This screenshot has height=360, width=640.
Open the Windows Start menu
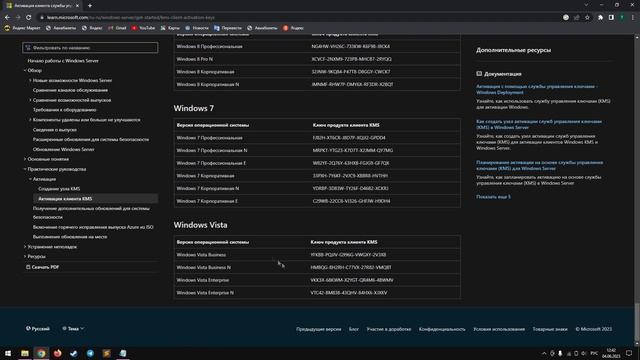[8, 353]
